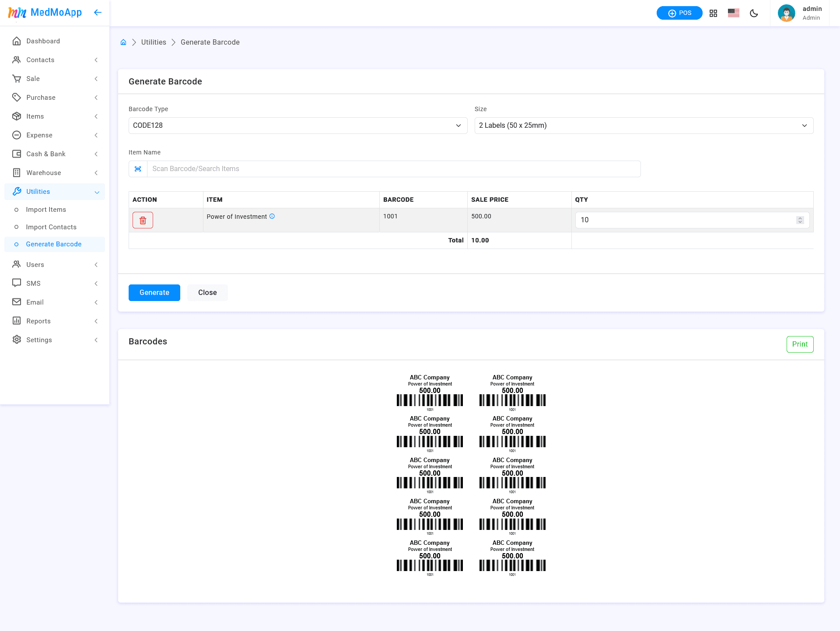Click Settings gear icon
This screenshot has height=631, width=840.
click(17, 340)
